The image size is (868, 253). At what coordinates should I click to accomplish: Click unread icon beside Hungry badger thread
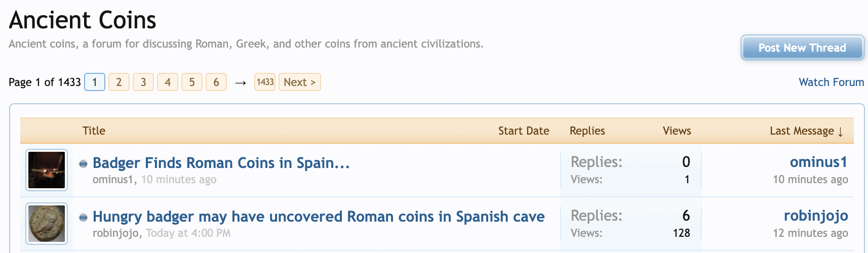point(84,218)
